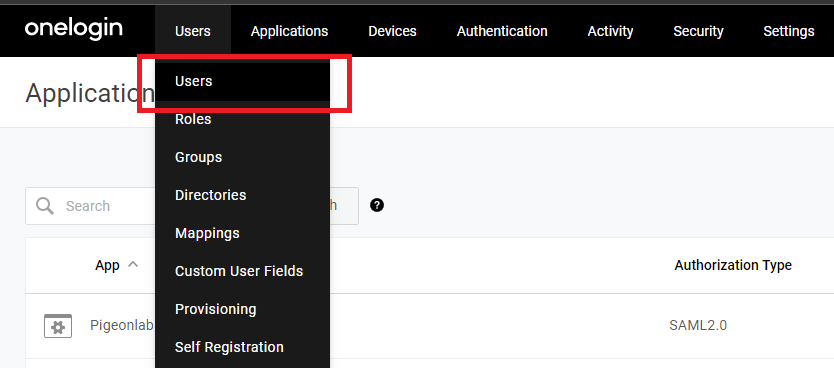Screen dimensions: 834x368
Task: Open the Activity menu
Action: tap(610, 31)
